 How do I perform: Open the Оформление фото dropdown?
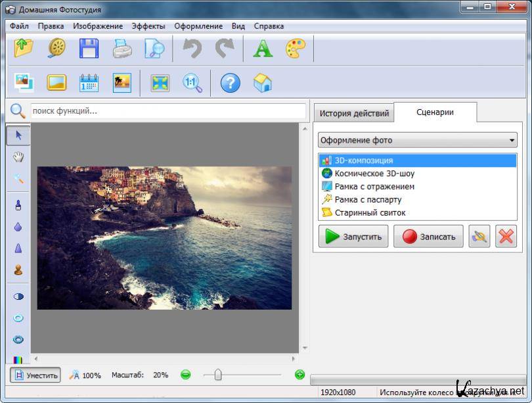point(418,140)
